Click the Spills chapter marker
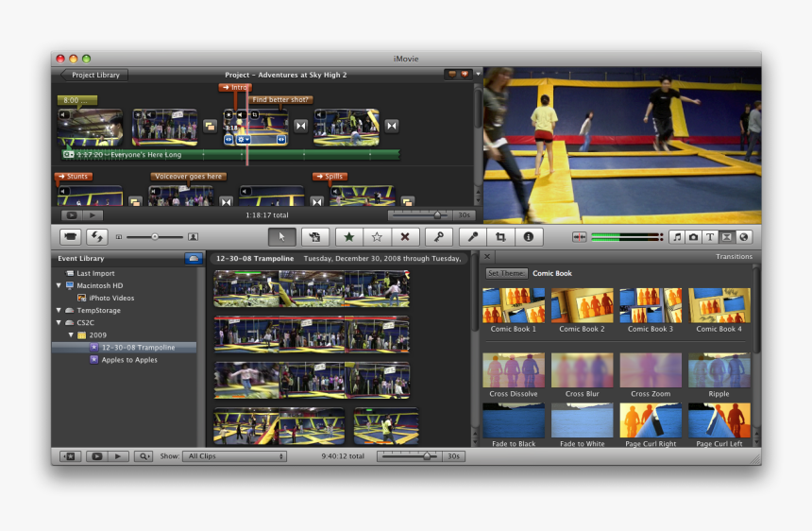This screenshot has width=812, height=531. pos(330,176)
